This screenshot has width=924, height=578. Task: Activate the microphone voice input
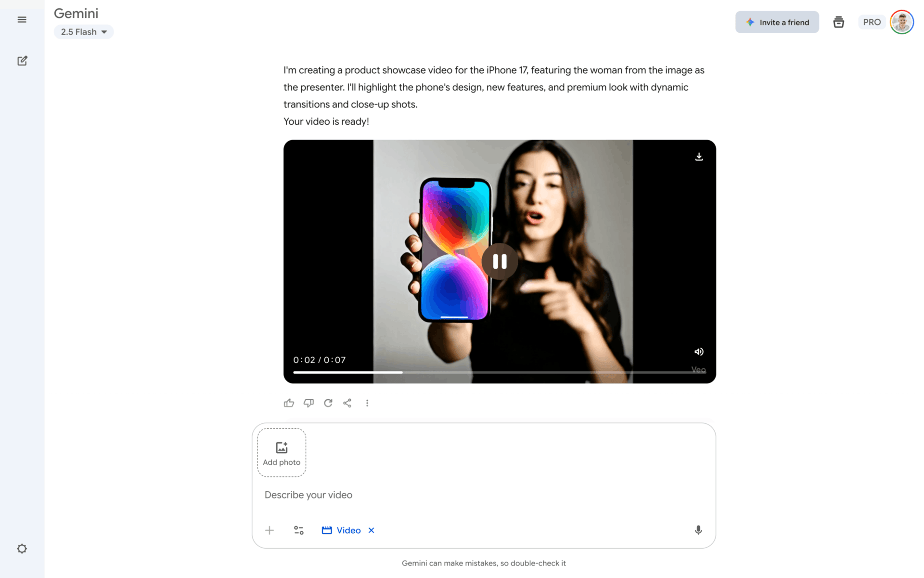[x=698, y=530]
